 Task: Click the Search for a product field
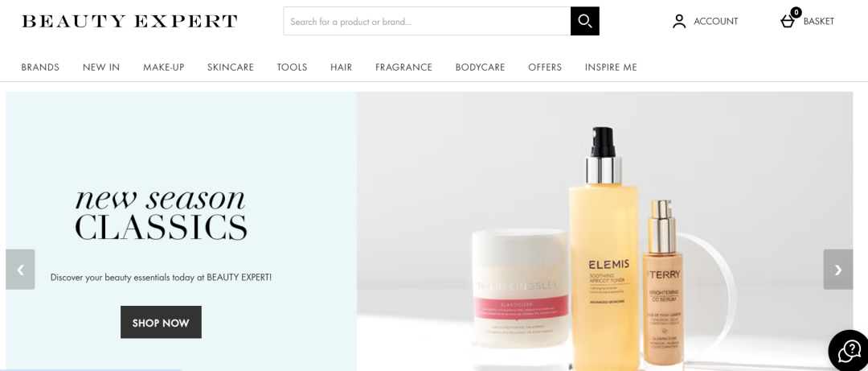427,21
